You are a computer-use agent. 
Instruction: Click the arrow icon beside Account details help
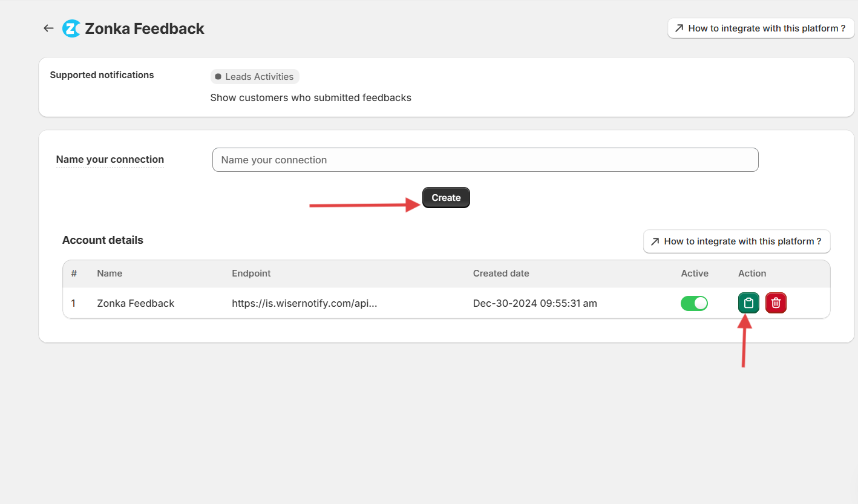click(x=655, y=241)
